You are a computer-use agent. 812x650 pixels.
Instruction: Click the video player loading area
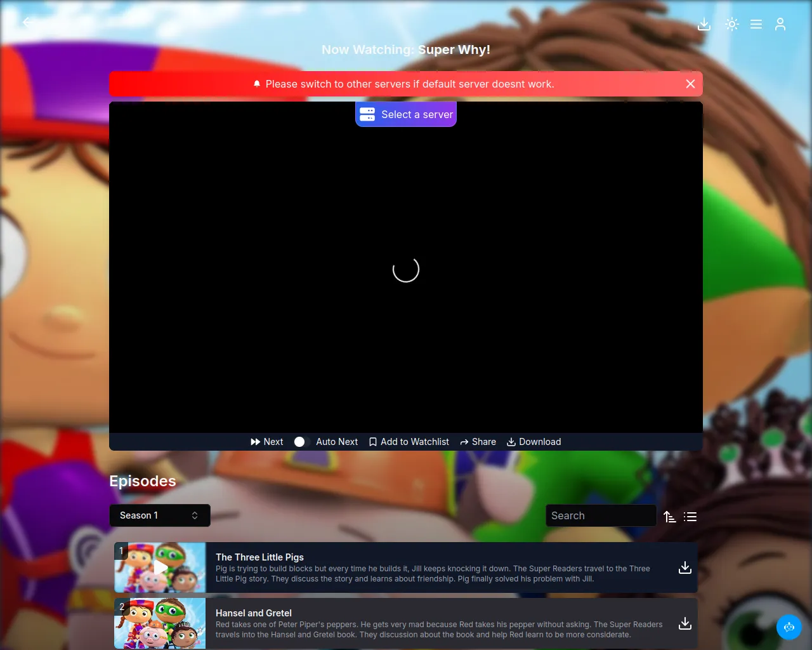[406, 267]
